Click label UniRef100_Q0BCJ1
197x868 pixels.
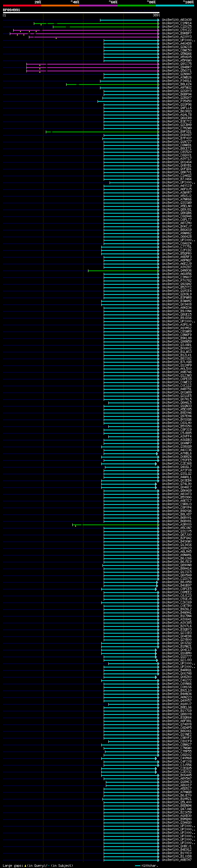177,846
